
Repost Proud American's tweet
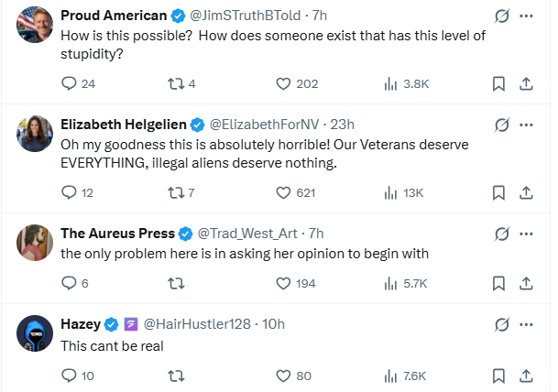point(173,83)
